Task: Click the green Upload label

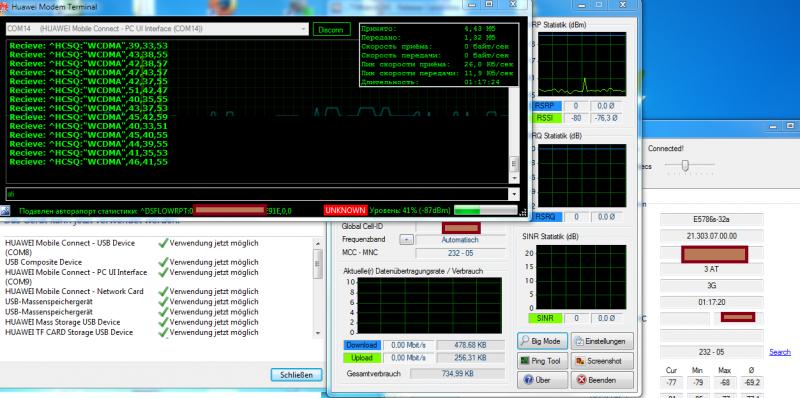Action: (x=362, y=358)
